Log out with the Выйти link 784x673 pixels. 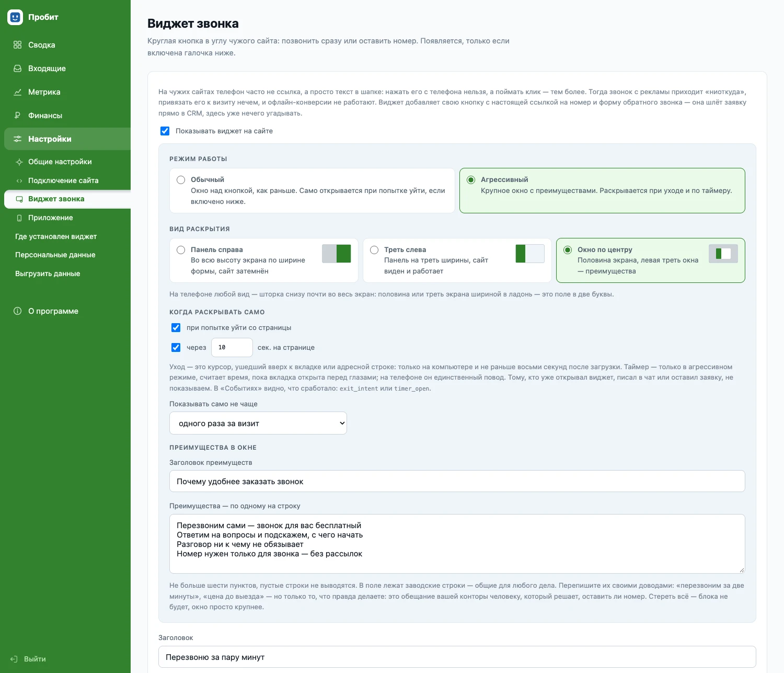pyautogui.click(x=28, y=659)
